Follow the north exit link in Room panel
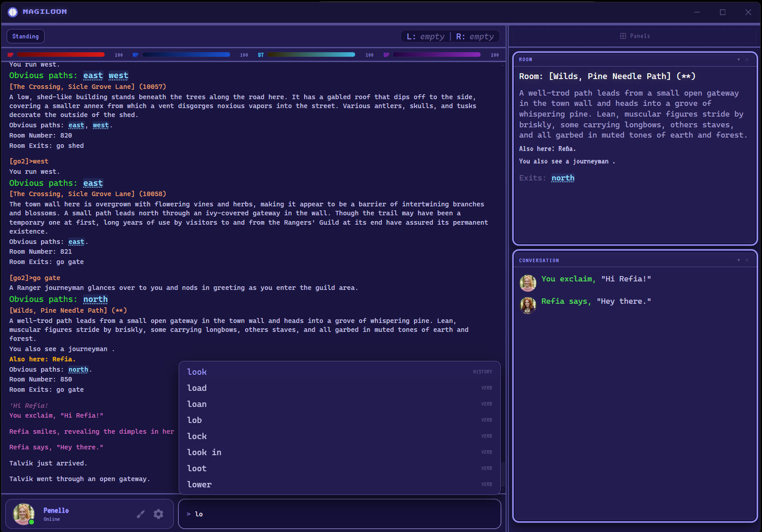762x532 pixels. pyautogui.click(x=563, y=178)
